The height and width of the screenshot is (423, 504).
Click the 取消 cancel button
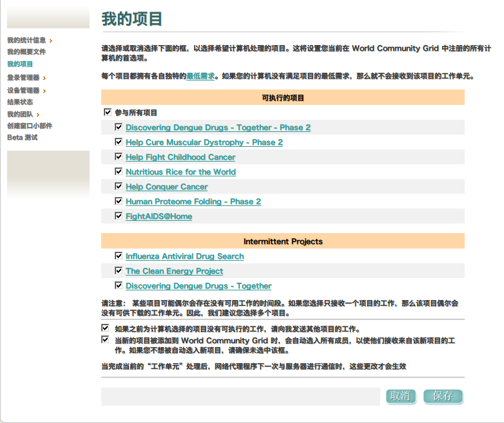tap(400, 396)
